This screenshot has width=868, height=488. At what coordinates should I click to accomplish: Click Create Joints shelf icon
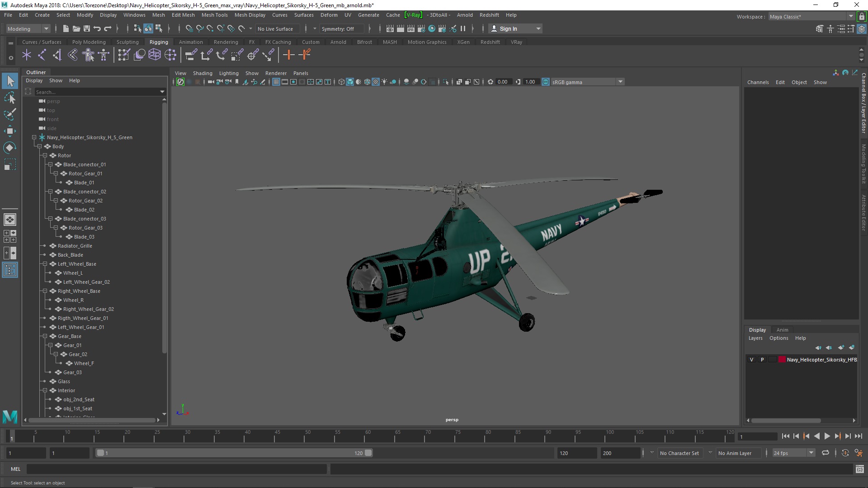42,55
